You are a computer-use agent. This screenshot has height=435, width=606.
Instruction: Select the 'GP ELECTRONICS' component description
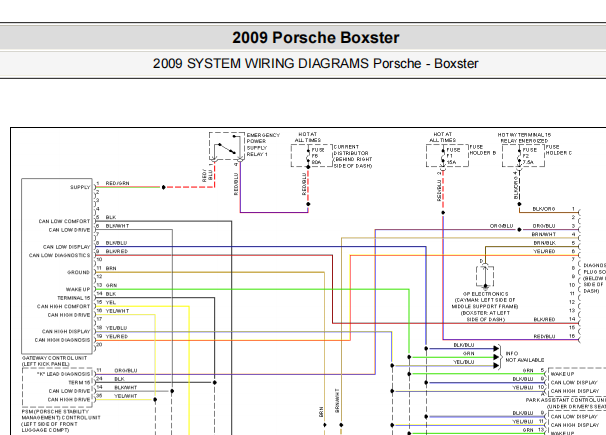tap(485, 307)
